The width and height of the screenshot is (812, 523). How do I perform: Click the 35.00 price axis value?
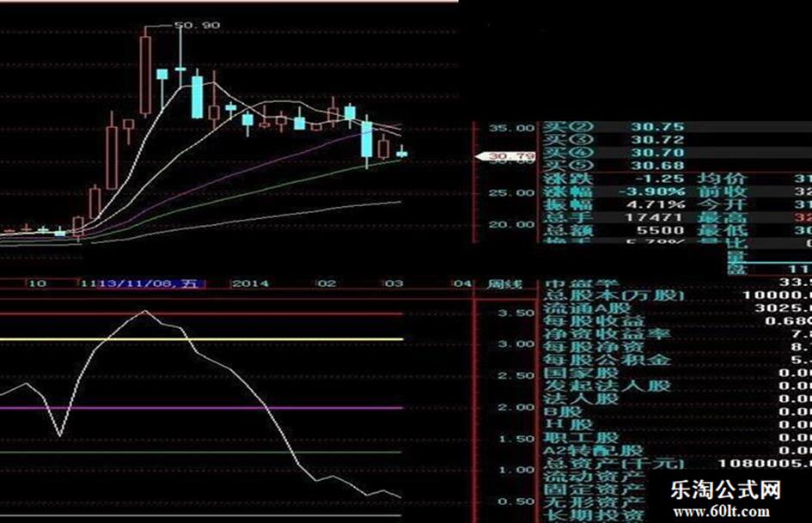pyautogui.click(x=512, y=128)
